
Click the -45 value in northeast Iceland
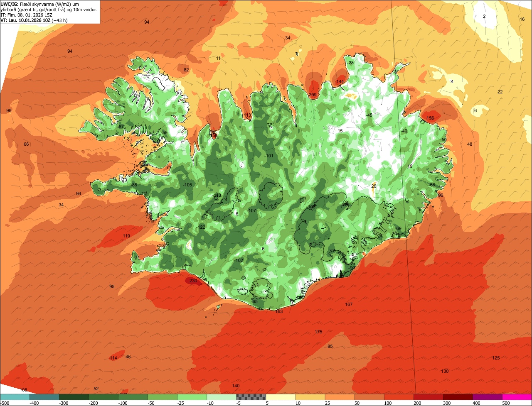[x=369, y=115]
